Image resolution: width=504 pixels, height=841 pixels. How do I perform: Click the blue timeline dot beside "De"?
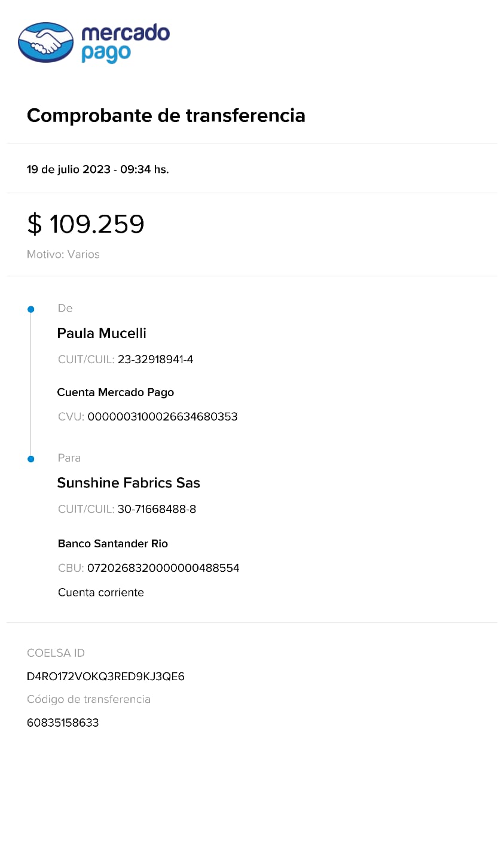31,309
